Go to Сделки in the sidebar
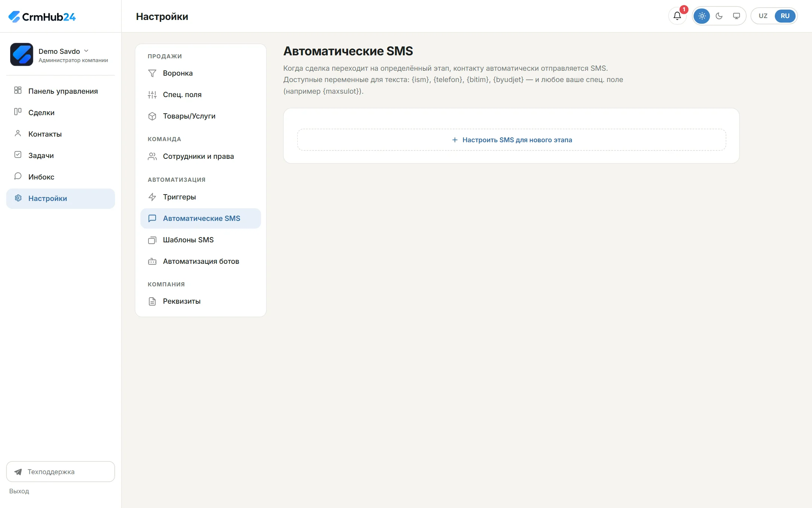This screenshot has width=812, height=508. pyautogui.click(x=61, y=113)
